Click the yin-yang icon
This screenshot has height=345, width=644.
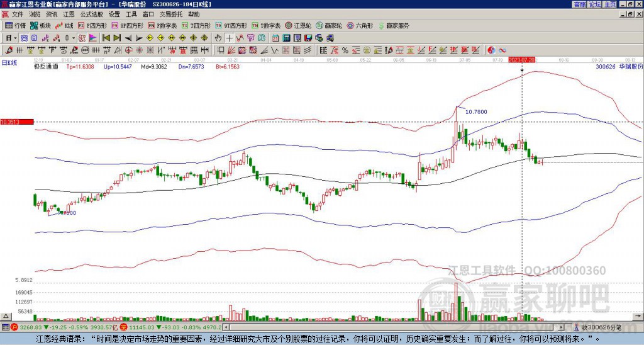click(x=491, y=50)
